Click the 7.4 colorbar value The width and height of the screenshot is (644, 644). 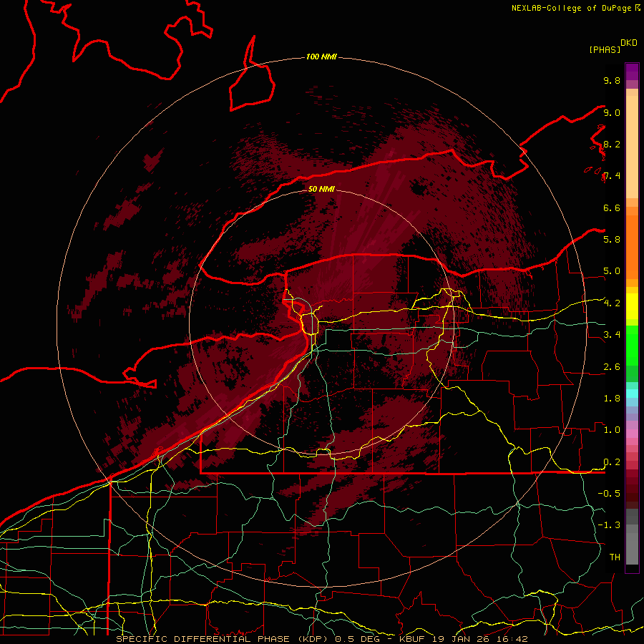(x=612, y=176)
